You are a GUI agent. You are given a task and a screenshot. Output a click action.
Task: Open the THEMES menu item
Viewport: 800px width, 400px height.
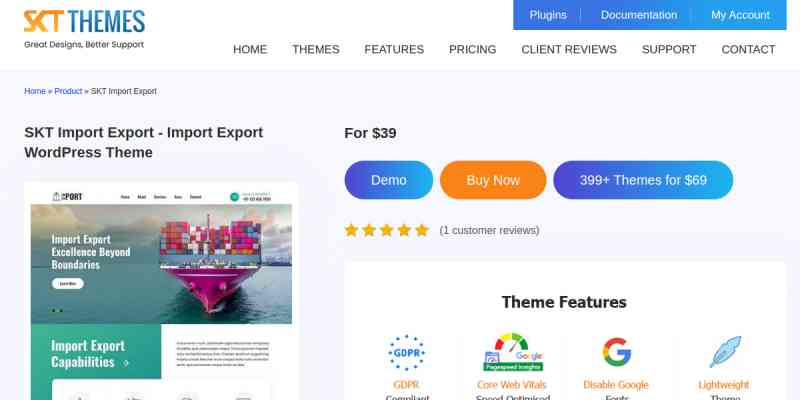[x=316, y=49]
